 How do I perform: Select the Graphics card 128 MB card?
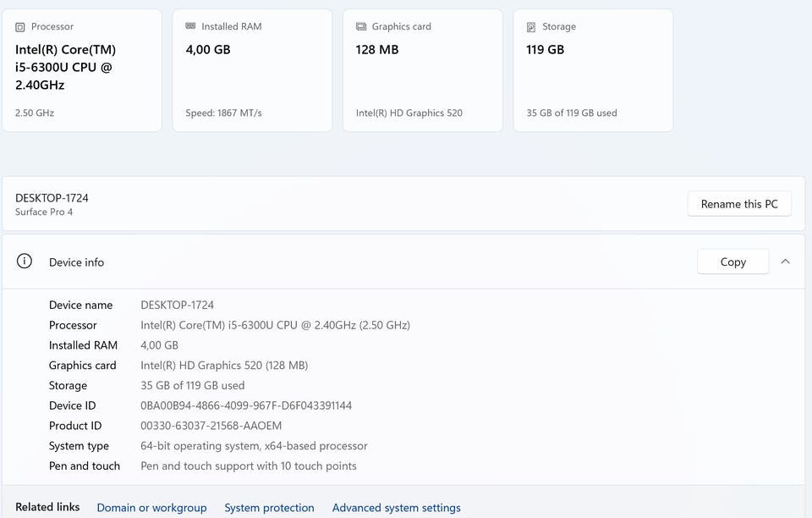tap(423, 70)
